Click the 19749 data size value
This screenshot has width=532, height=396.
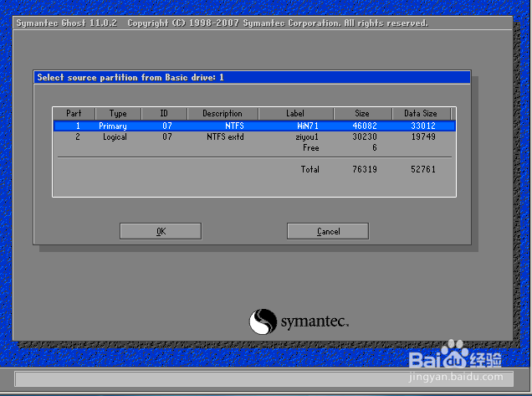point(423,136)
